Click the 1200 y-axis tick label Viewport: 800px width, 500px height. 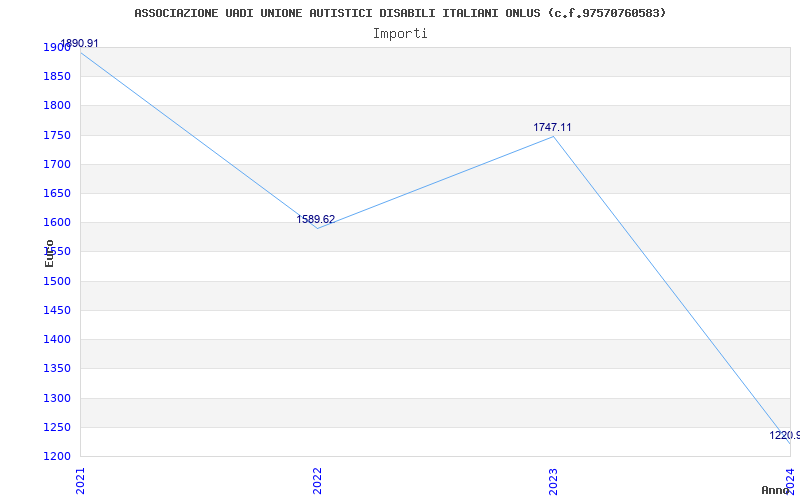coord(57,456)
